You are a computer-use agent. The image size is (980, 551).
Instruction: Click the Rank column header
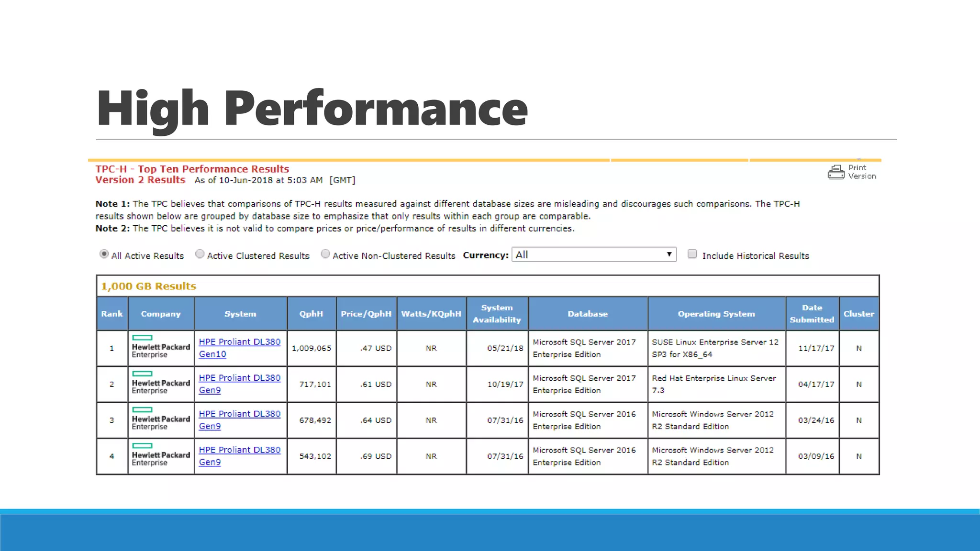tap(112, 314)
